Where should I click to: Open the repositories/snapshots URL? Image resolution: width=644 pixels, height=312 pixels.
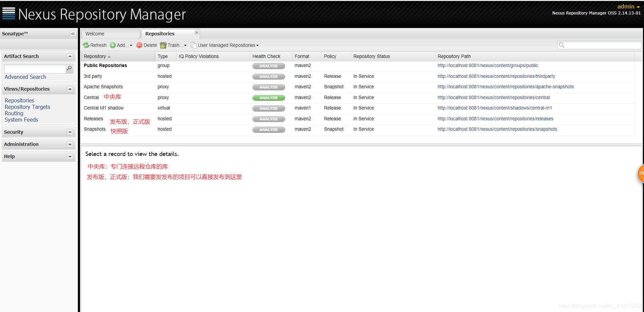[497, 129]
